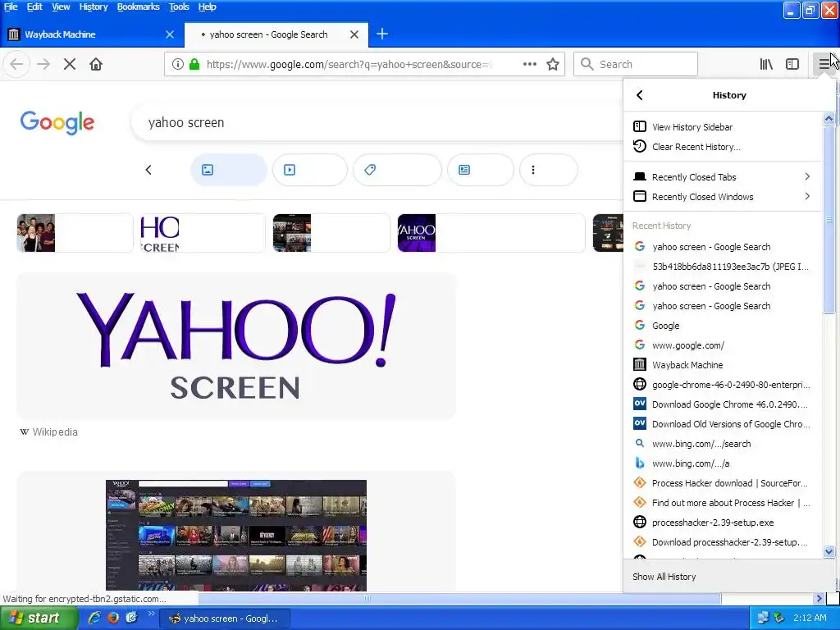Close the yahoo screen Google Search tab
Viewport: 840px width, 630px height.
(354, 34)
